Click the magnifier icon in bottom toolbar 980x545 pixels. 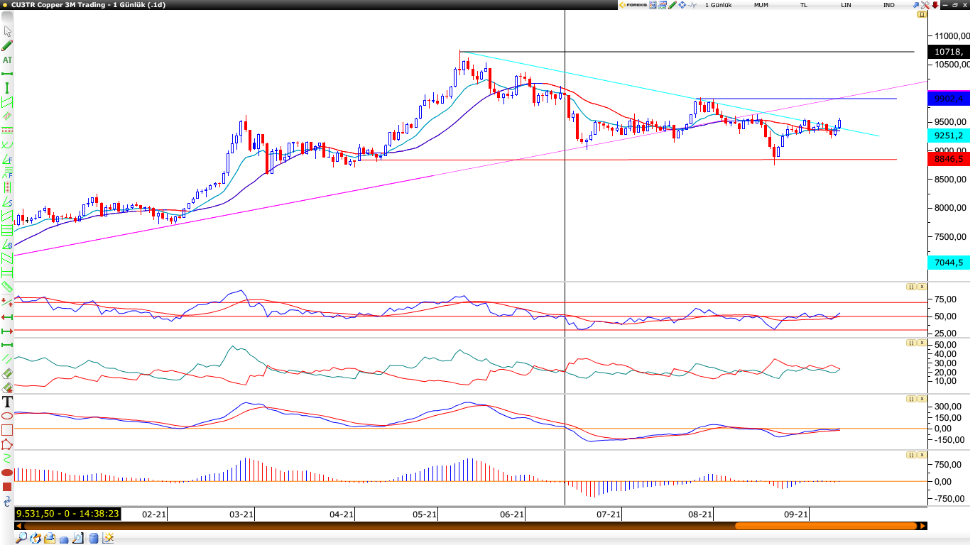(x=21, y=538)
